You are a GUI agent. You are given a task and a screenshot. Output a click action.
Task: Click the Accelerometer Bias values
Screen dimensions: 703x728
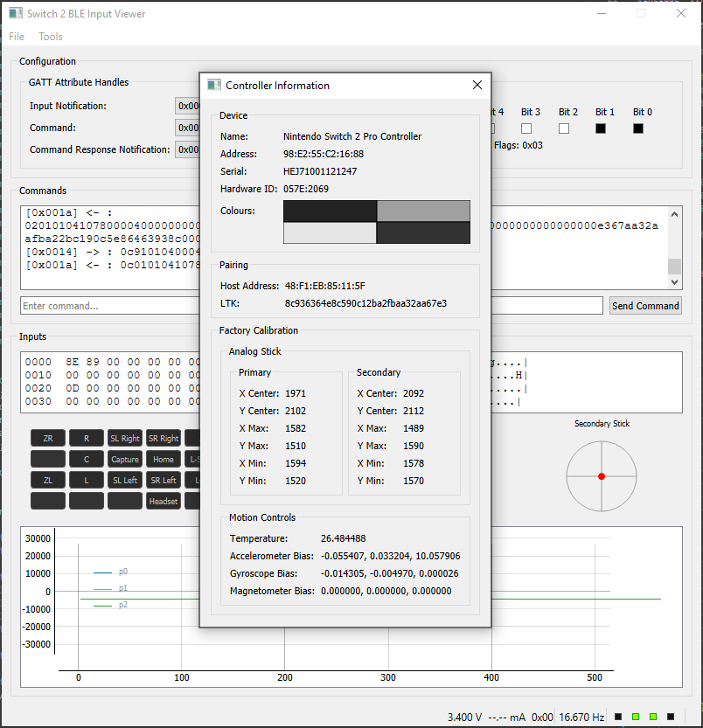click(390, 556)
